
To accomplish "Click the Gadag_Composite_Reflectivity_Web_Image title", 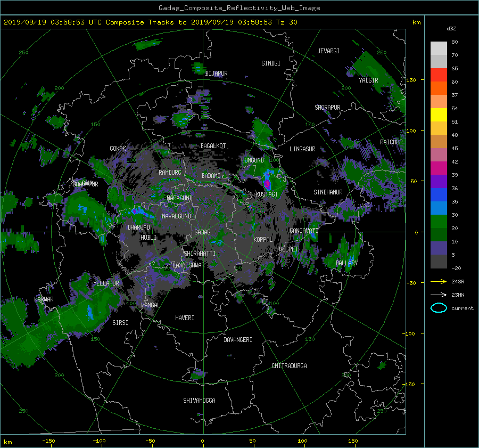I will tap(239, 8).
